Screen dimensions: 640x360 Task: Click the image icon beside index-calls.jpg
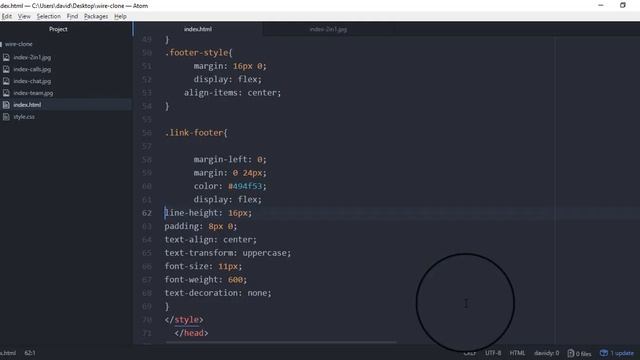click(x=6, y=69)
